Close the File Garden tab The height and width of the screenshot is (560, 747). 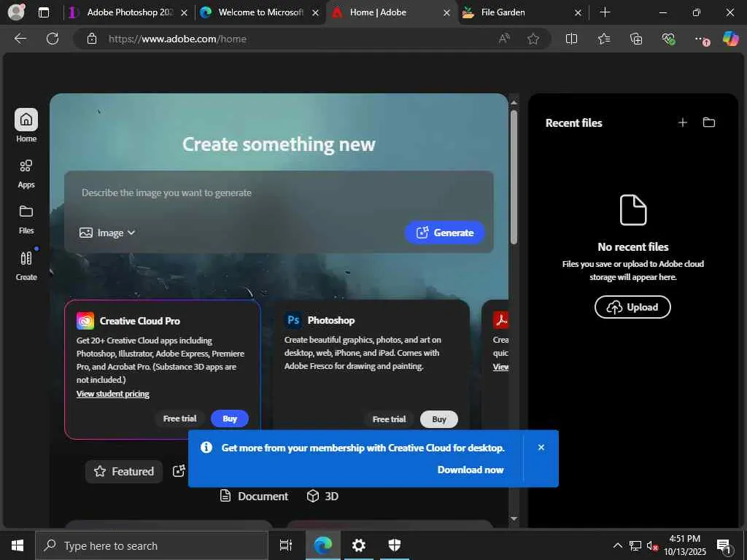(578, 13)
